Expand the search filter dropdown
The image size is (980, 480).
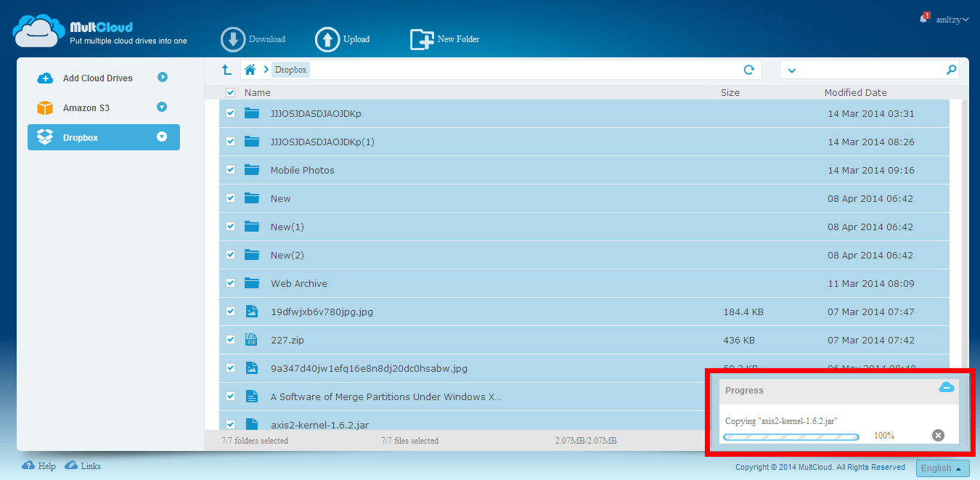tap(791, 69)
